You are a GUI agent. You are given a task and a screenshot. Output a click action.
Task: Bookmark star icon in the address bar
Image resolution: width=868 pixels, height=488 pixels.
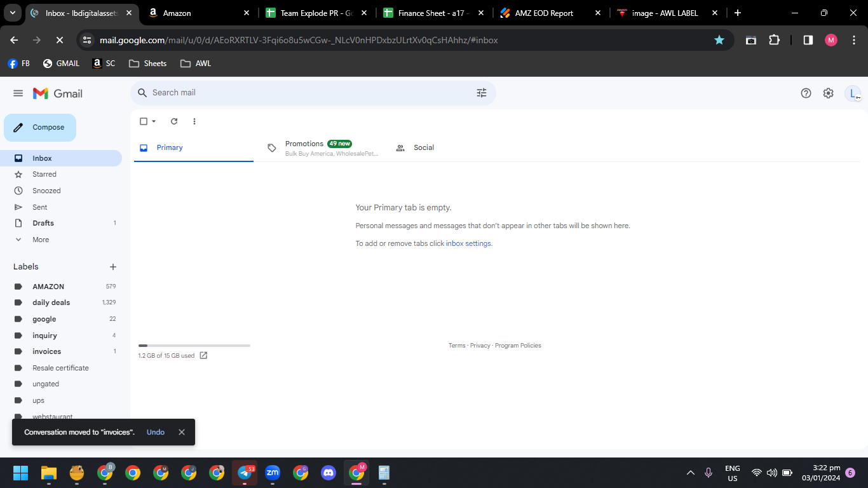pyautogui.click(x=719, y=40)
